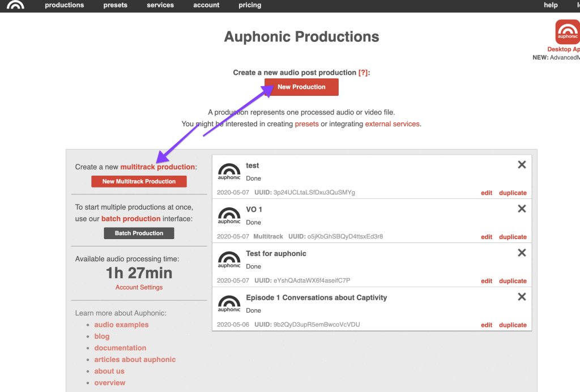
Task: Click the Auphonic thumbnail icon of the test production
Action: 229,172
